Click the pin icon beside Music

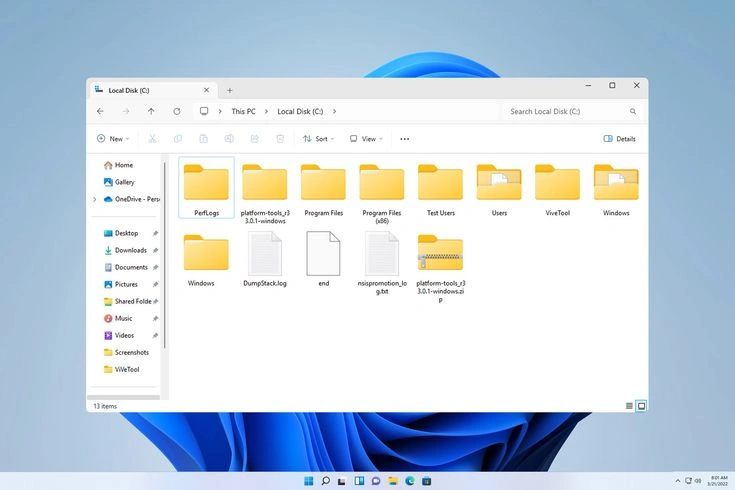click(x=155, y=318)
